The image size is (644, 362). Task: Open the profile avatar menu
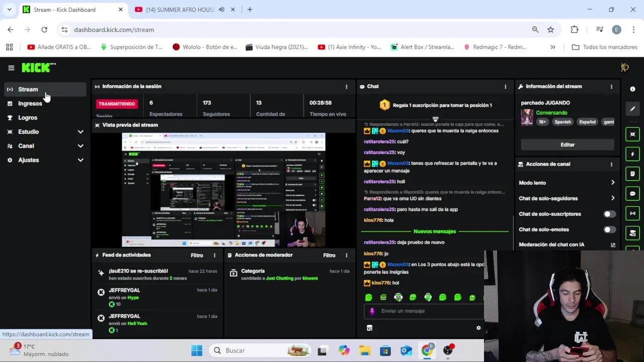click(625, 67)
